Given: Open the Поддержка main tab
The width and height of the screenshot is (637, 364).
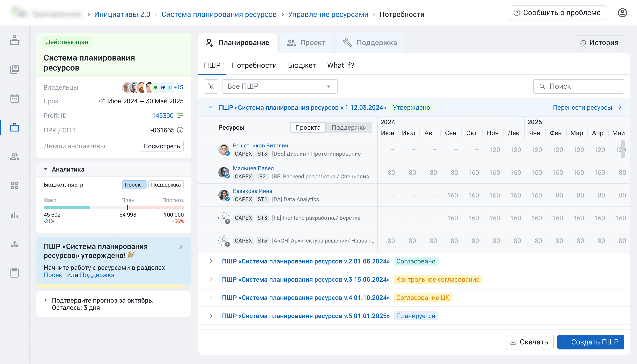Looking at the screenshot, I should [370, 43].
